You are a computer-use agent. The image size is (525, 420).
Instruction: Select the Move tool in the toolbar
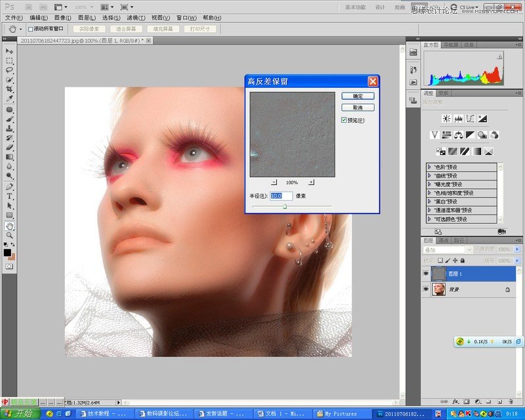tap(9, 51)
